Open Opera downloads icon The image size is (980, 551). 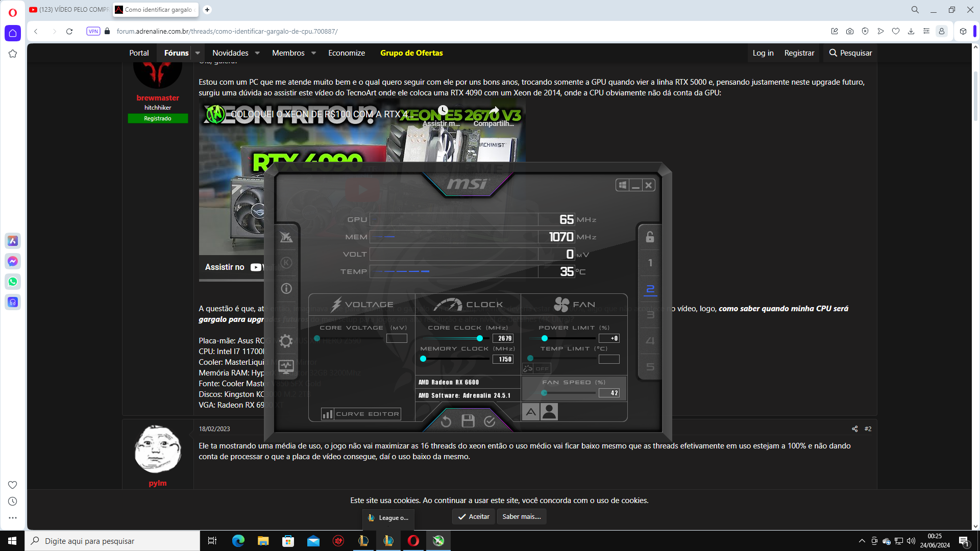pos(911,31)
